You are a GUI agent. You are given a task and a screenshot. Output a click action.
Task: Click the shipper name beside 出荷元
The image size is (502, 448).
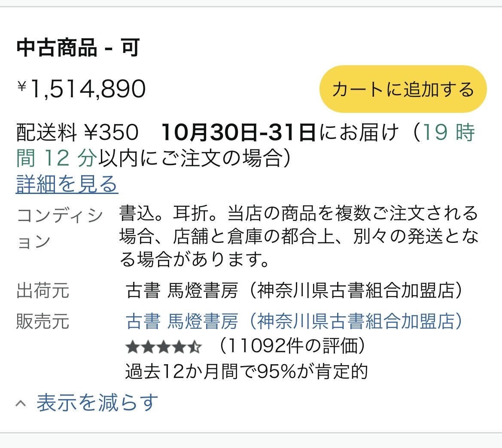pos(294,291)
